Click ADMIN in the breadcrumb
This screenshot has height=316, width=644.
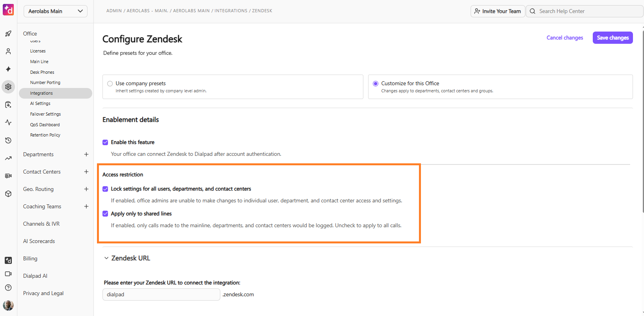(114, 11)
